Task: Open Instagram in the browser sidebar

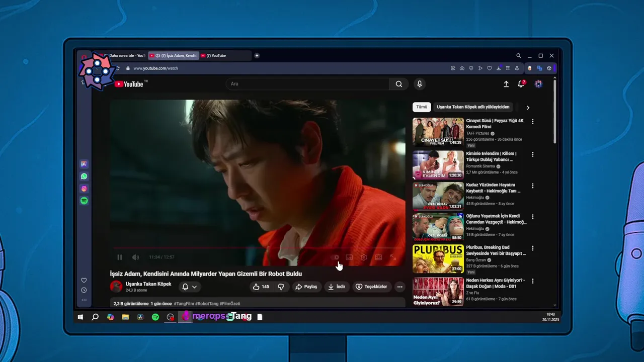Action: pyautogui.click(x=84, y=189)
